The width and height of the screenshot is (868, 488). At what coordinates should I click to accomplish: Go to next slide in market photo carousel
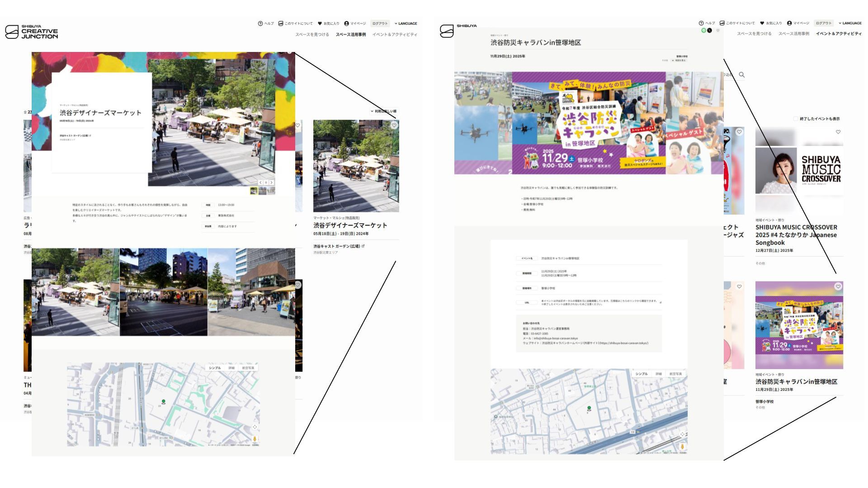(271, 183)
